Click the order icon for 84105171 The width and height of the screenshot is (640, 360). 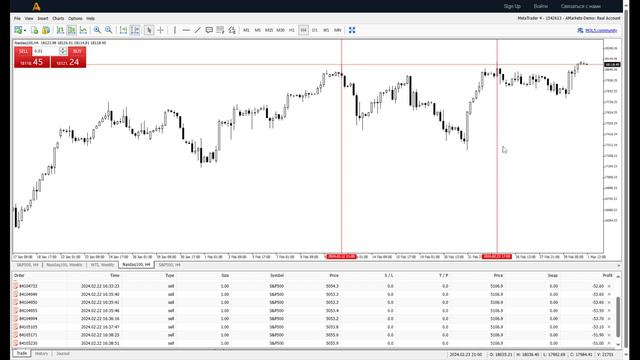tap(16, 335)
